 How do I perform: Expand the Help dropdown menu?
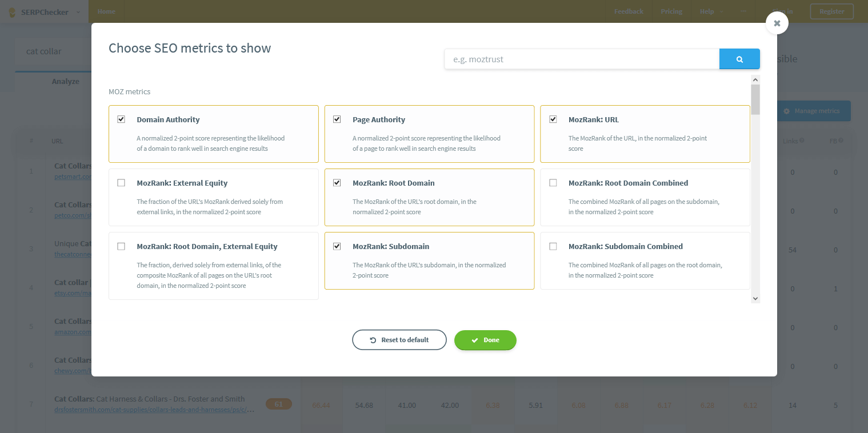[x=711, y=11]
